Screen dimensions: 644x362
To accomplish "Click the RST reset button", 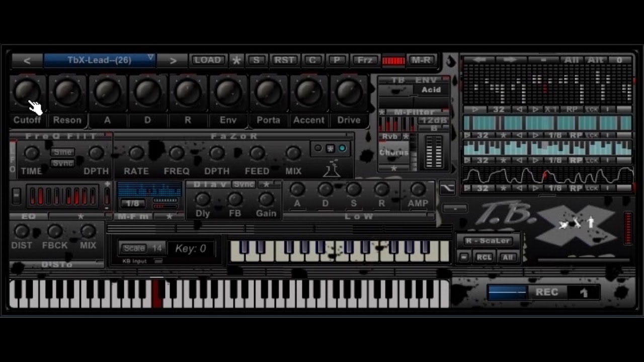I will (284, 60).
